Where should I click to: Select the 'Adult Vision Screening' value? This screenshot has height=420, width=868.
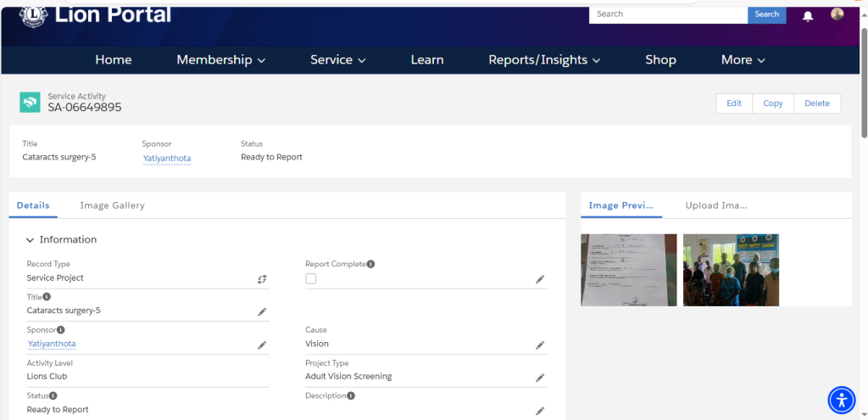(348, 377)
